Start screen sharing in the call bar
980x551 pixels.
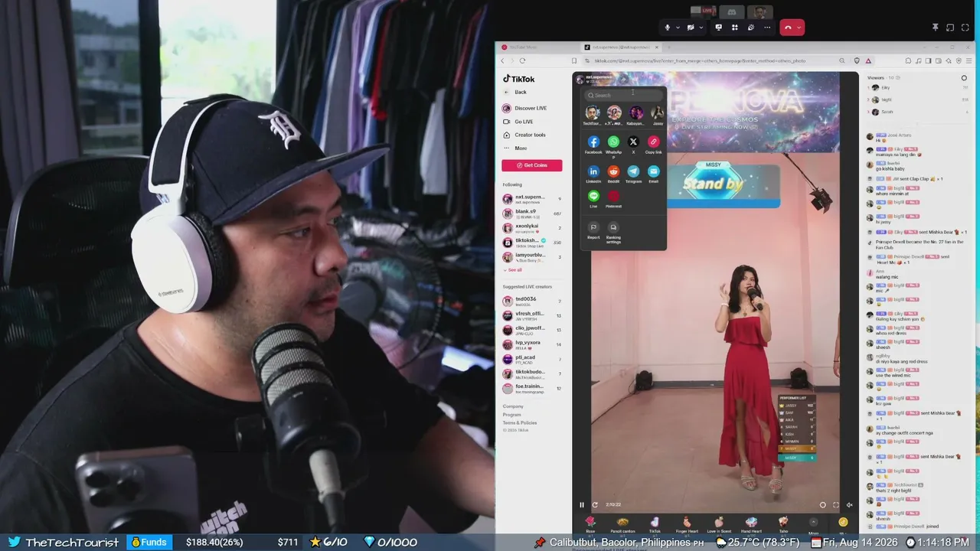click(x=718, y=28)
